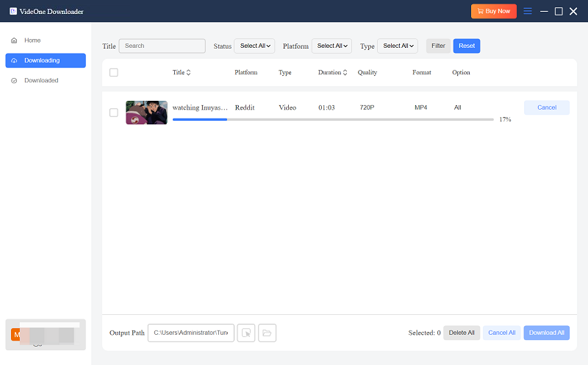The image size is (588, 365).
Task: Click the VideOne Downloader app logo
Action: coord(13,11)
